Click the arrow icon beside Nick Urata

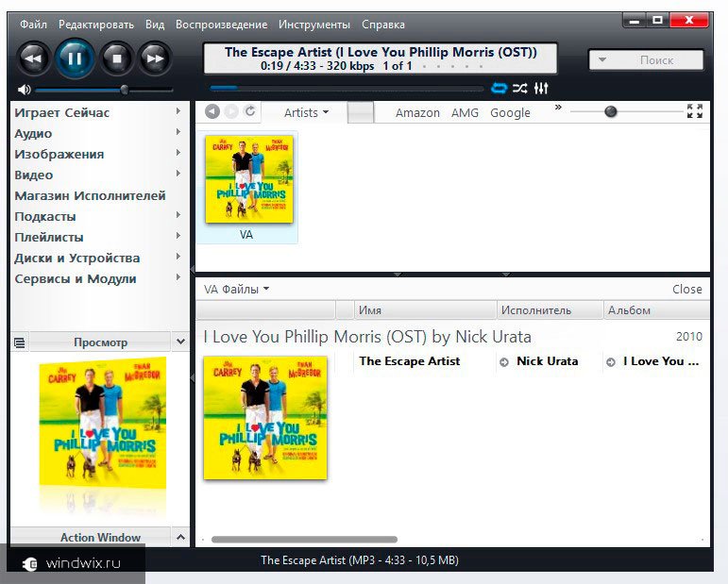(x=504, y=362)
